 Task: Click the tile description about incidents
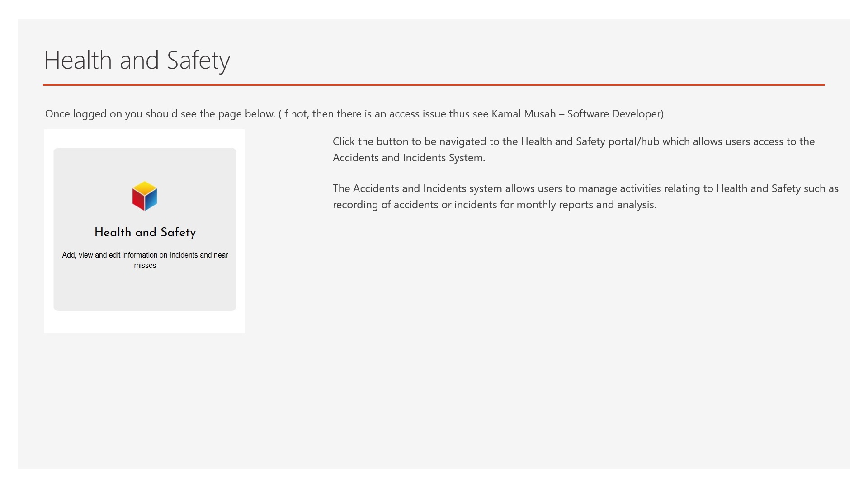click(145, 260)
